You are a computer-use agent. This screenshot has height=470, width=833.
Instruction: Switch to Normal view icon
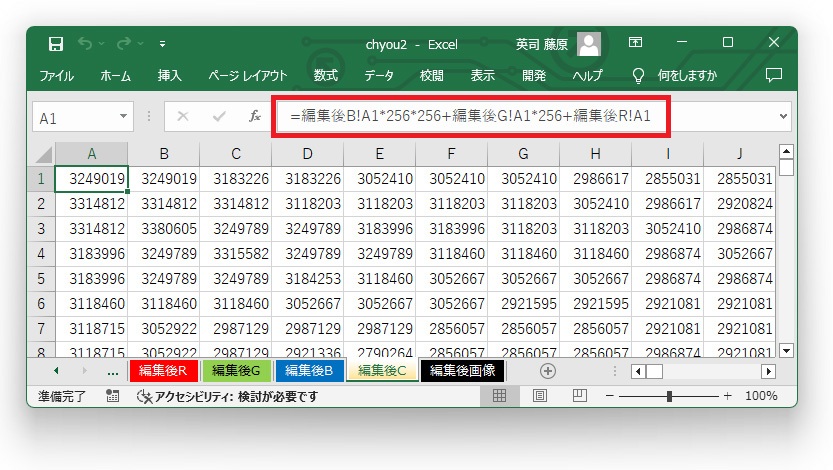499,396
